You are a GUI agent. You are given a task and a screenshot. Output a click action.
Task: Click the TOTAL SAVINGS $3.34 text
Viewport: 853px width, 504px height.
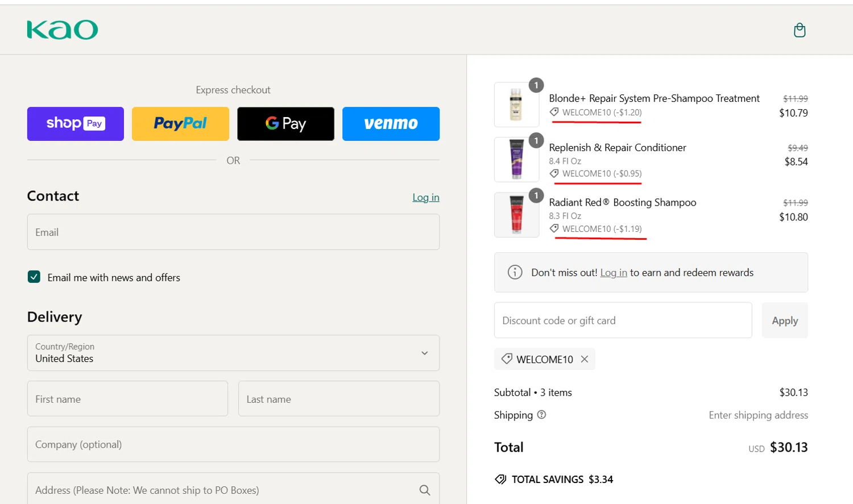(562, 479)
